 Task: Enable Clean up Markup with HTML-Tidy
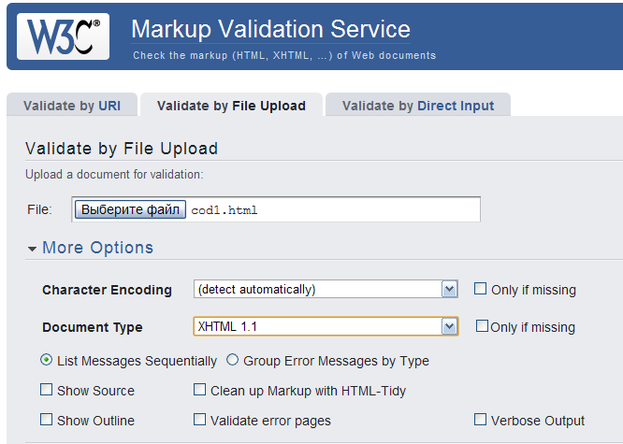coord(200,390)
